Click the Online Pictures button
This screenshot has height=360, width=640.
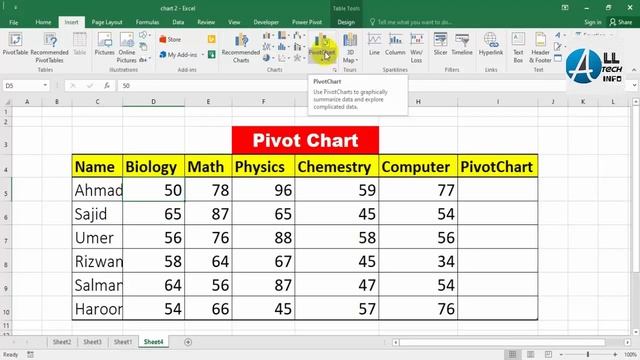click(x=127, y=48)
